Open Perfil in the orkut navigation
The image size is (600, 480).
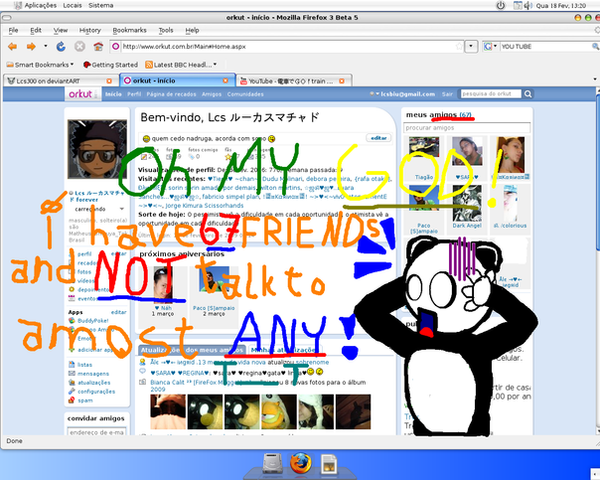pos(134,94)
